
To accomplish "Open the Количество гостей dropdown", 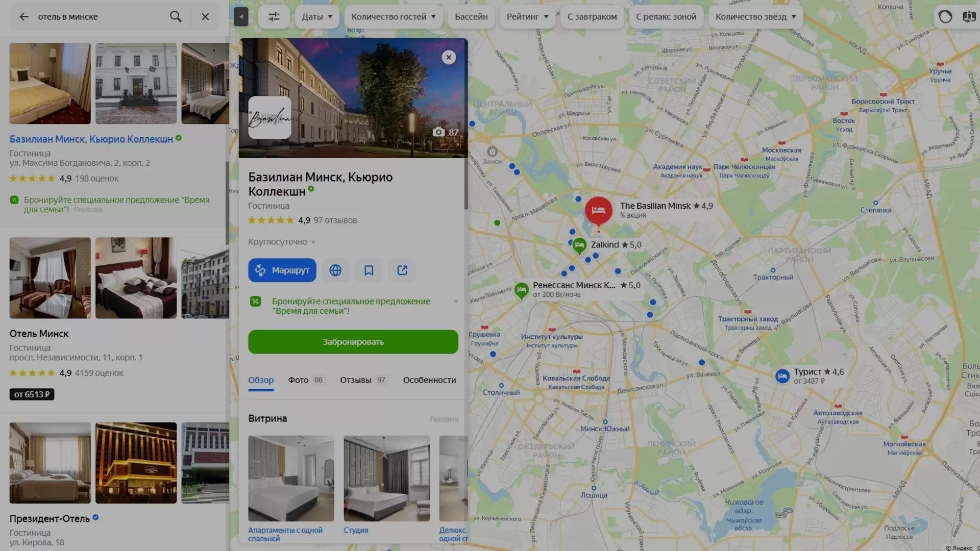I will coord(393,17).
